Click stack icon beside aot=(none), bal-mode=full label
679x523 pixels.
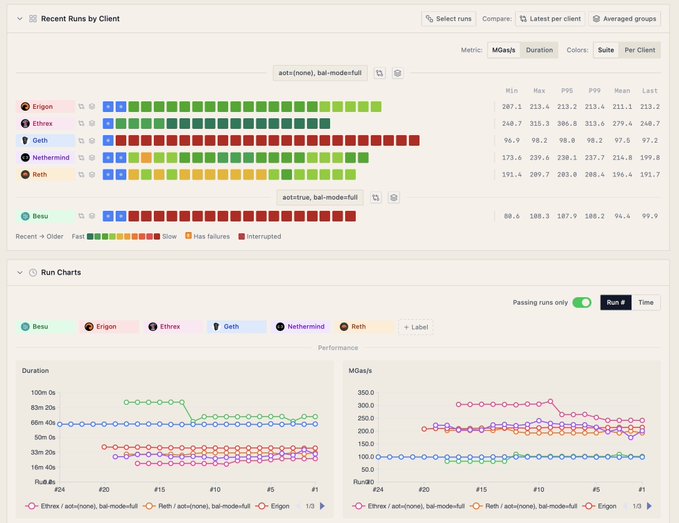(398, 73)
